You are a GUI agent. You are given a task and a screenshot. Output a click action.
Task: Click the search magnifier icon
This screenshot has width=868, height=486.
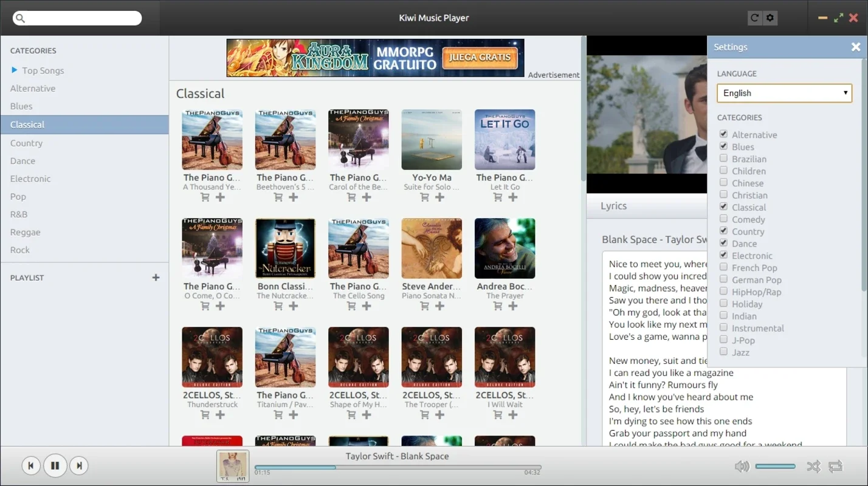(x=20, y=18)
